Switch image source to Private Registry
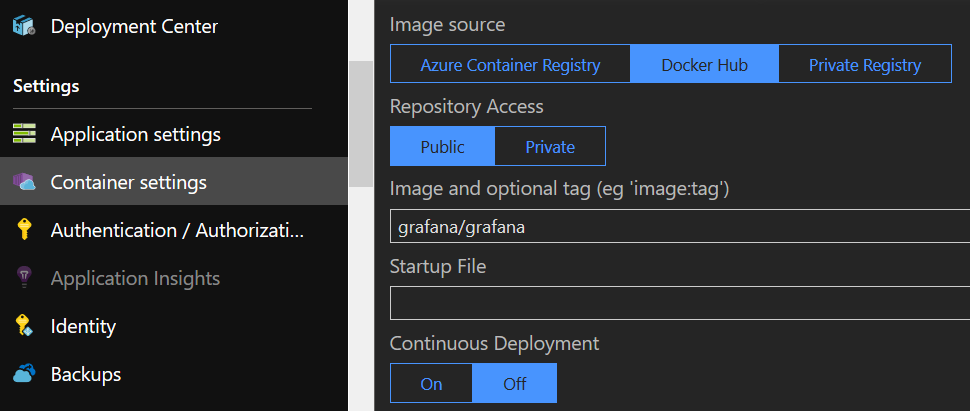The width and height of the screenshot is (970, 411). tap(865, 64)
